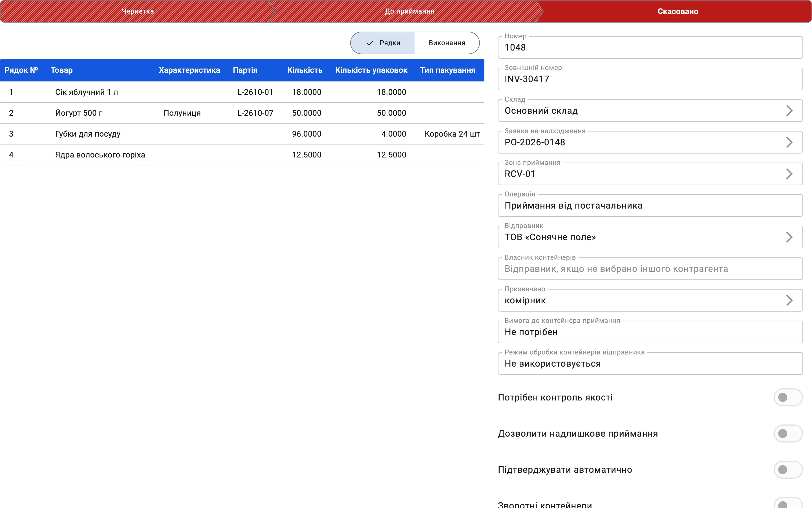Click the Власник контейнерів field
Image resolution: width=812 pixels, height=508 pixels.
point(650,269)
